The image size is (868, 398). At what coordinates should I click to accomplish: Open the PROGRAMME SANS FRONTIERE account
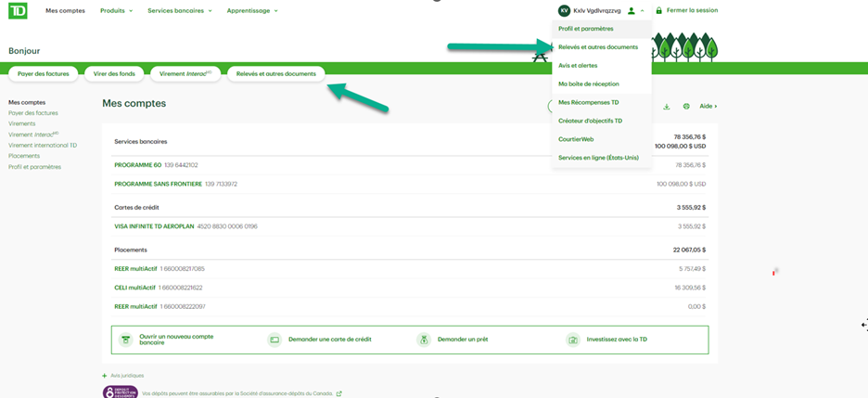tap(158, 184)
